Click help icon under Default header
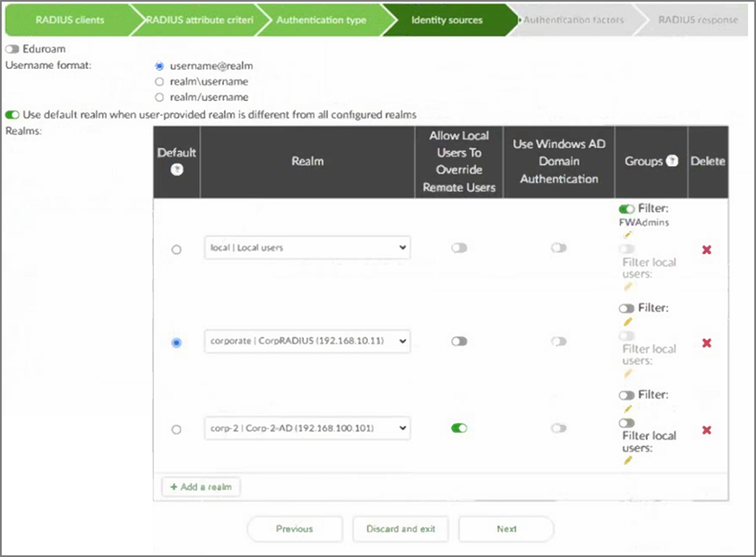756x557 pixels. [177, 170]
